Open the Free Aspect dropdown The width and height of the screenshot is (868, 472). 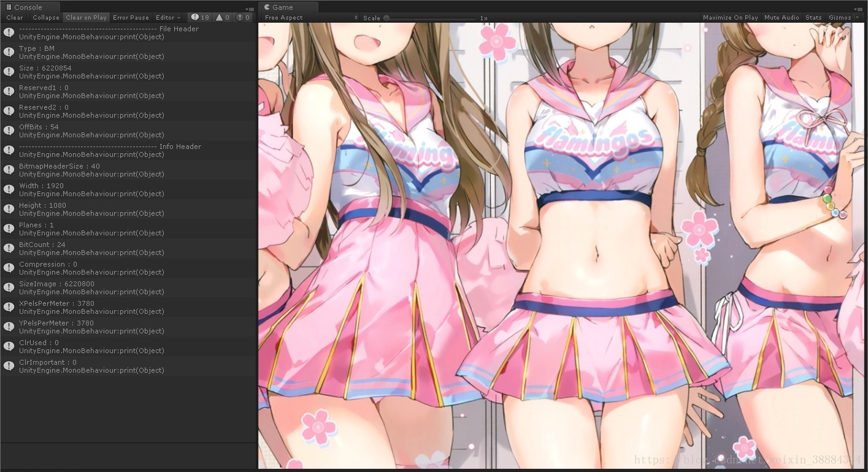click(311, 18)
